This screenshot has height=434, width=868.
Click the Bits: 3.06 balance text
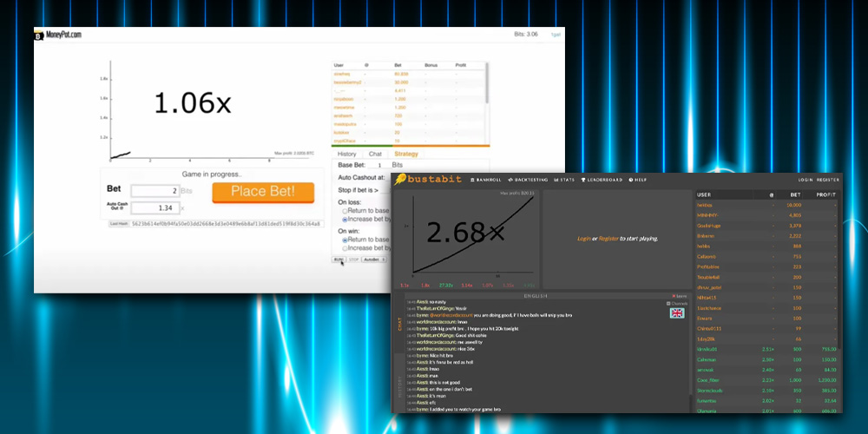[x=526, y=35]
